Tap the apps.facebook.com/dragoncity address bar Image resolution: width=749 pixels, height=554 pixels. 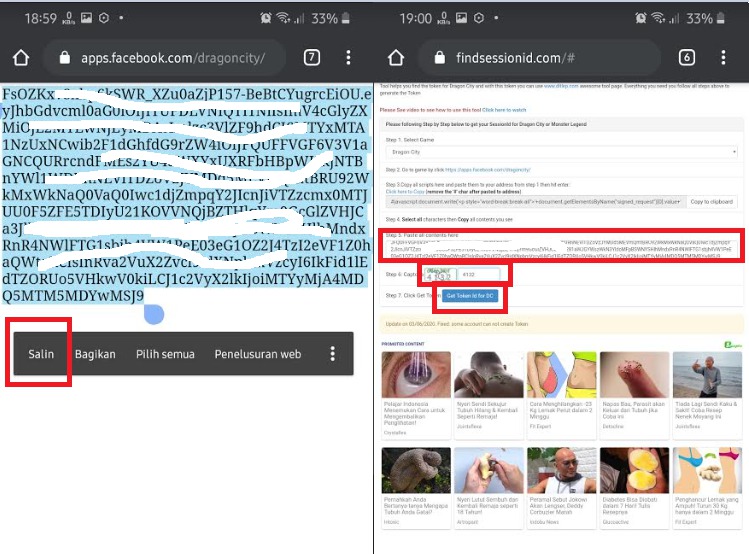165,58
